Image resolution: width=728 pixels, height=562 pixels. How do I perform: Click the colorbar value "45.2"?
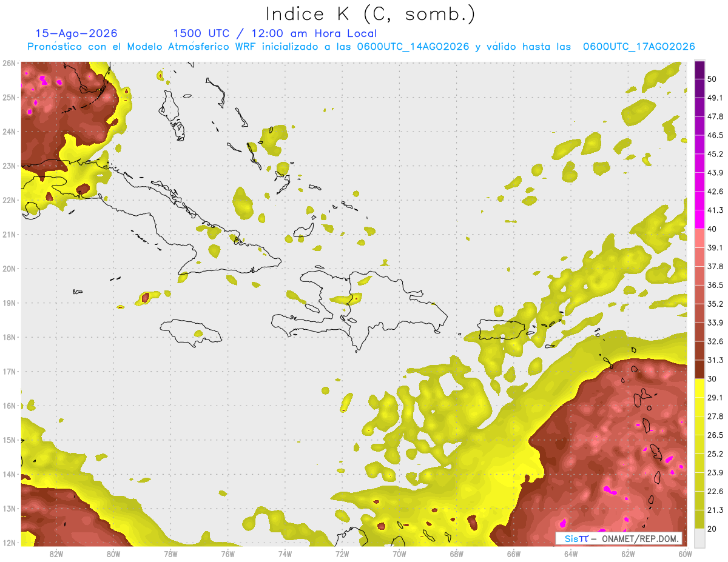click(x=715, y=154)
